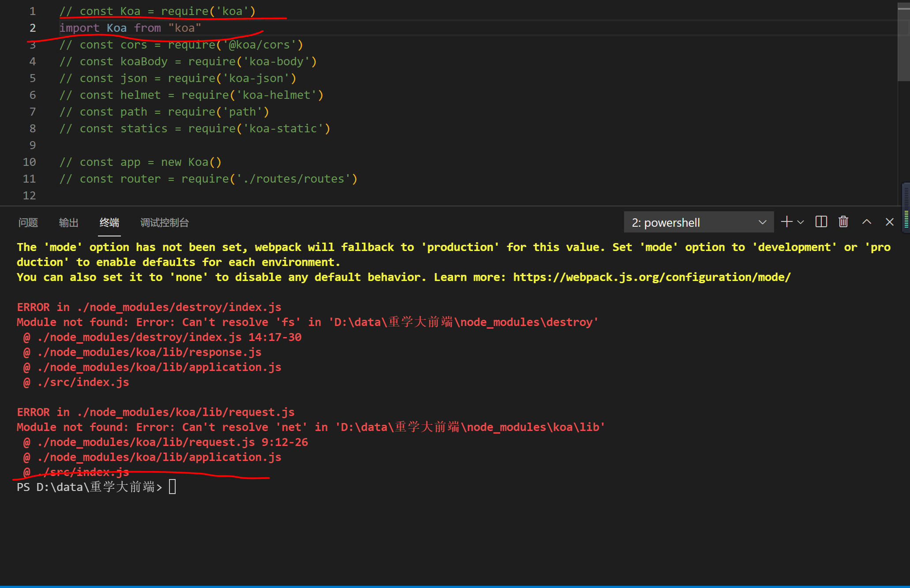The image size is (910, 588).
Task: Click ./node_modules/destroy/index.js 14:17-30 path
Action: click(x=169, y=337)
